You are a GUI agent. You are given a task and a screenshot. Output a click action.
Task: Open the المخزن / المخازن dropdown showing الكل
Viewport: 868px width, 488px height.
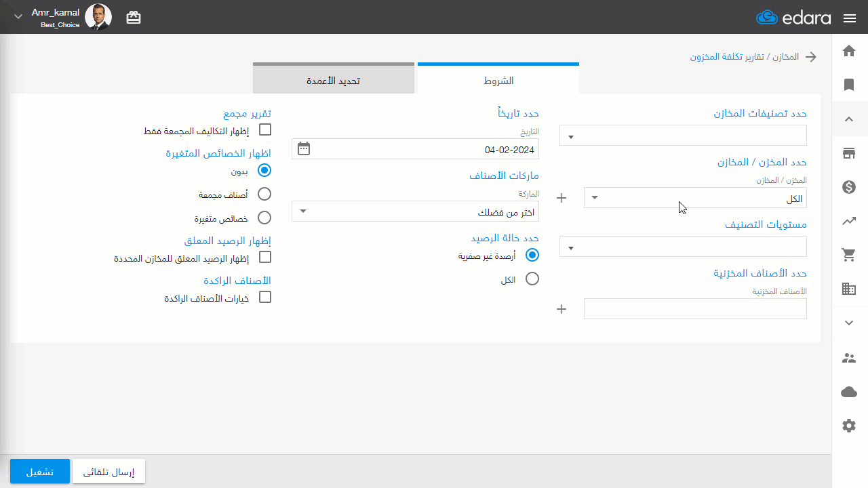tap(695, 198)
